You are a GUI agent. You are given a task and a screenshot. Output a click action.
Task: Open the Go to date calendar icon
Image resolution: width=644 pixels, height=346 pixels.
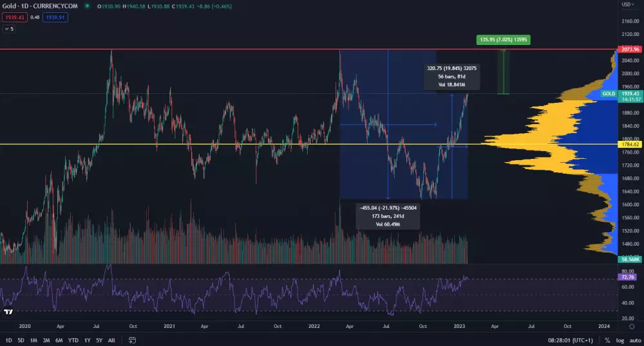(x=131, y=340)
